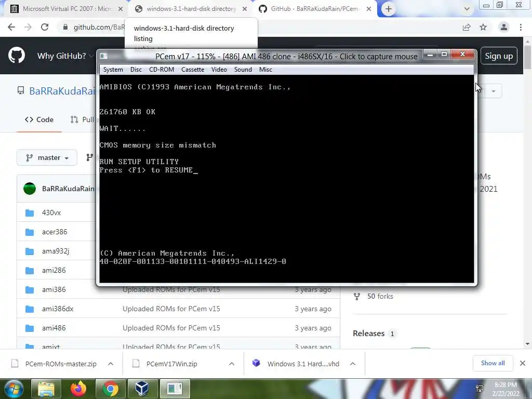Open the ami286 folder
This screenshot has height=399, width=532.
54,270
